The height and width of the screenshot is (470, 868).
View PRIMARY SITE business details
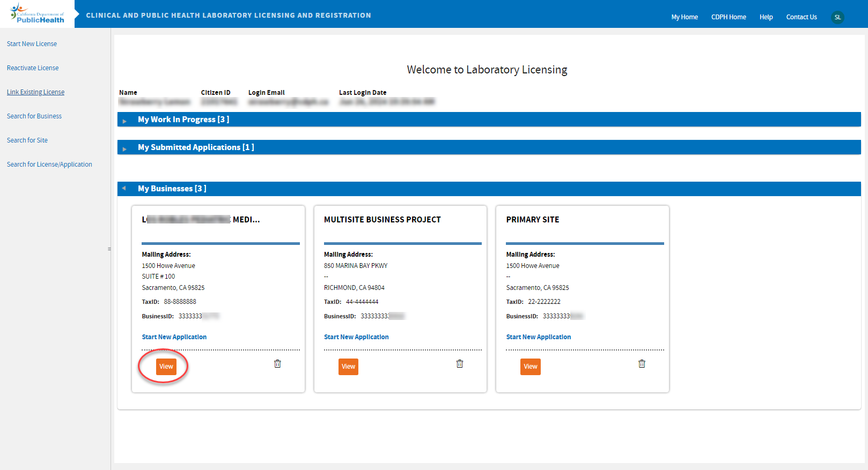click(531, 367)
